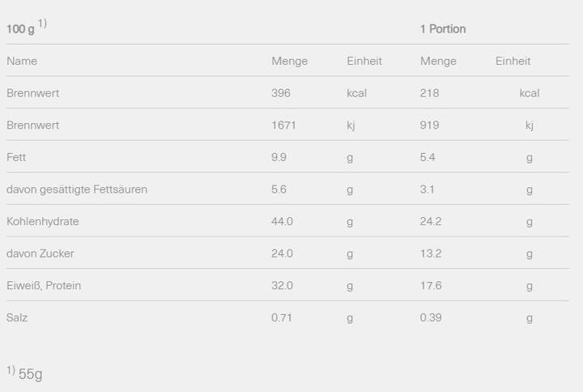The height and width of the screenshot is (392, 583).
Task: Click the first Menge column header
Action: [x=289, y=61]
